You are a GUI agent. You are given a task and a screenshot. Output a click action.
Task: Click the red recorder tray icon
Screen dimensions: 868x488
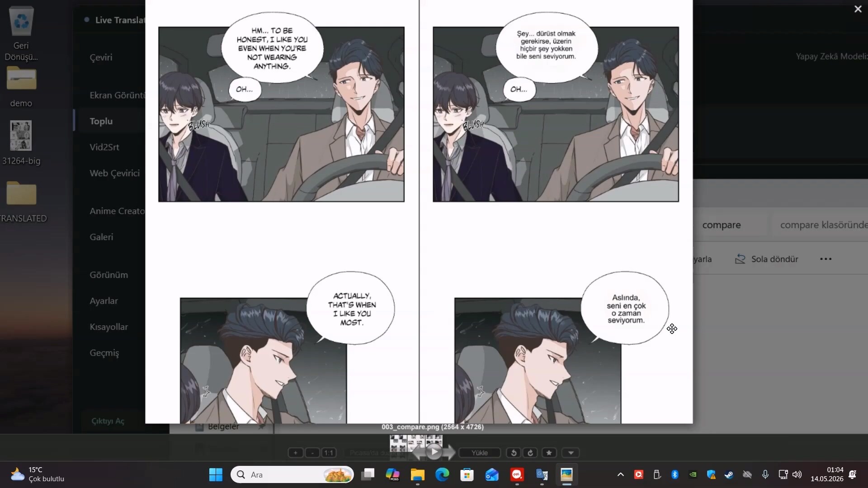(x=638, y=474)
